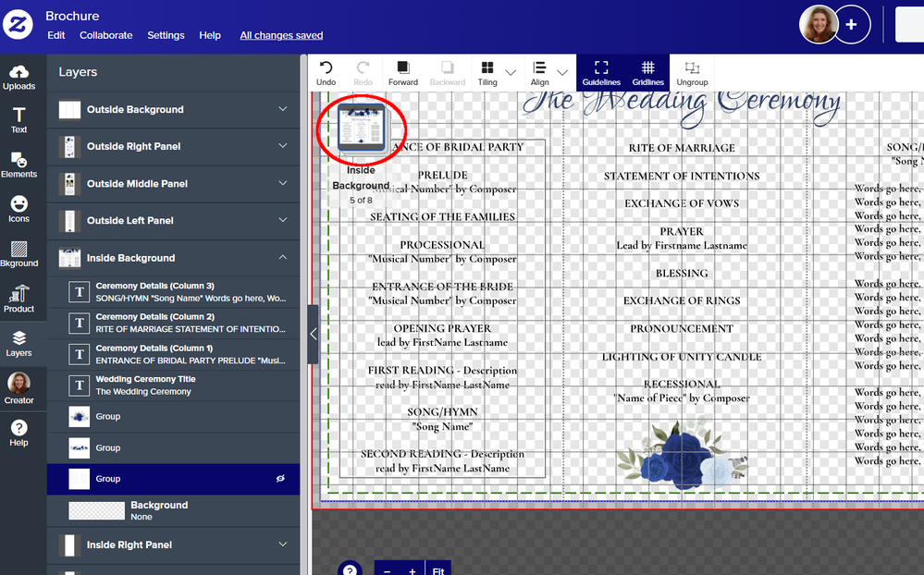The width and height of the screenshot is (924, 575).
Task: Toggle Guidelines display
Action: [601, 73]
